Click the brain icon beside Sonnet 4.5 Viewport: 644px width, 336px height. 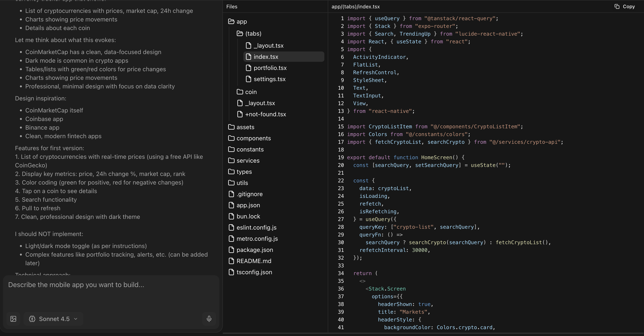pos(32,319)
